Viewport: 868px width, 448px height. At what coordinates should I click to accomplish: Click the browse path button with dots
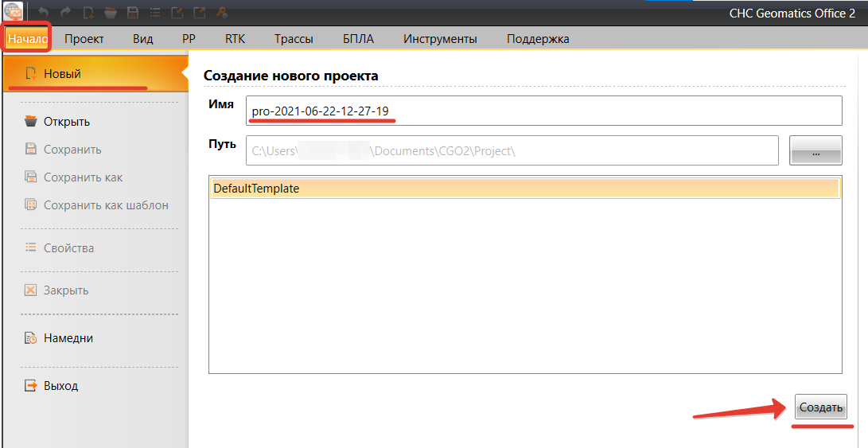(815, 150)
